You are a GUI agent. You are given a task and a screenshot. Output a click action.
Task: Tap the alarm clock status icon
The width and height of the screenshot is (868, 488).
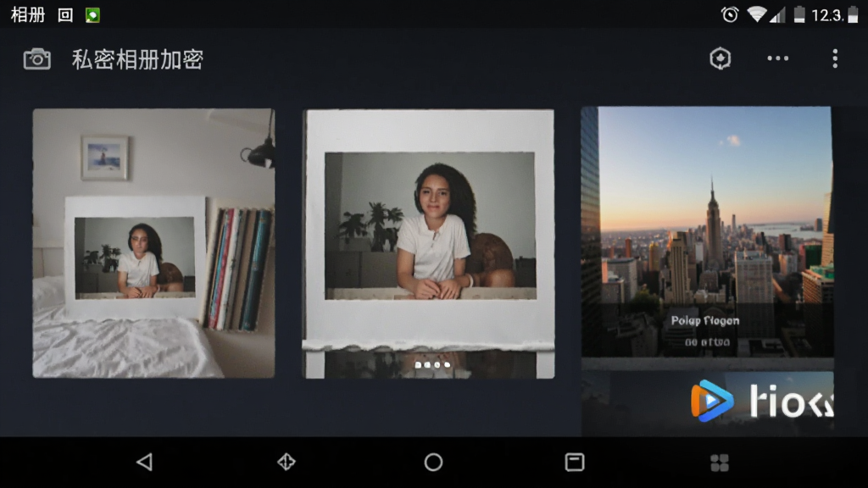tap(730, 14)
